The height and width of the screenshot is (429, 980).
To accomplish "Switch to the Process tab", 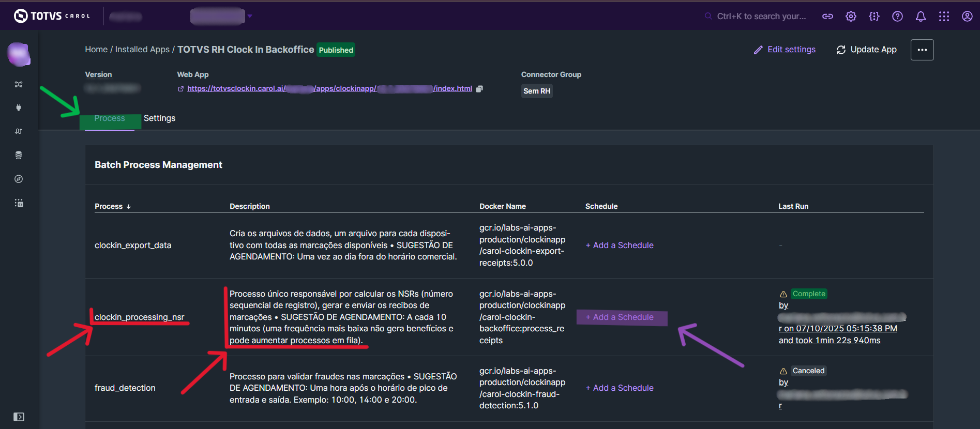I will [x=110, y=118].
